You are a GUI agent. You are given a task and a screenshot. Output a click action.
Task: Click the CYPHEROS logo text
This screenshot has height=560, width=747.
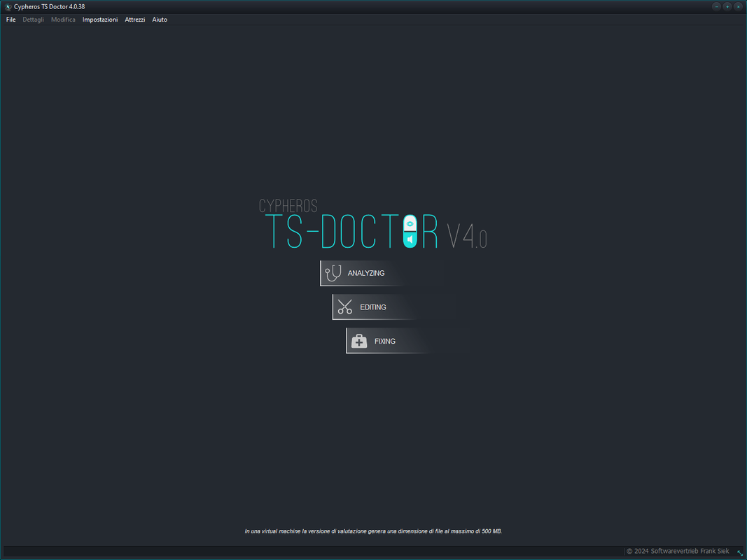[288, 206]
